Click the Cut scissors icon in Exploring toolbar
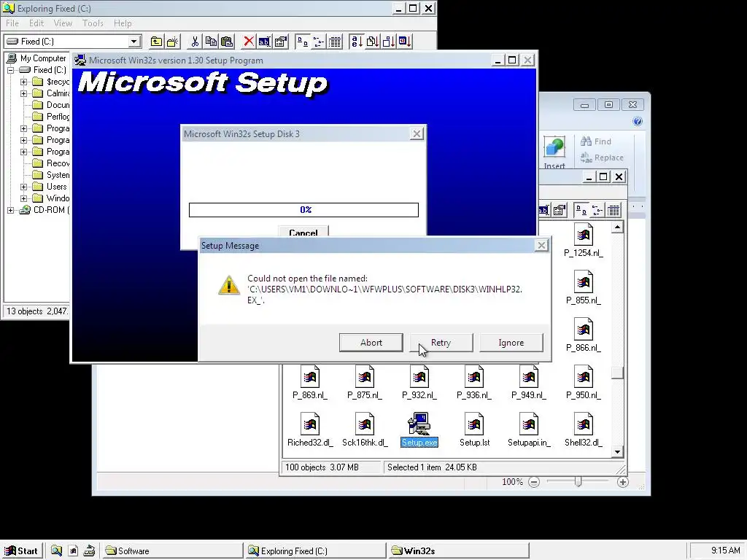This screenshot has width=747, height=560. [194, 42]
